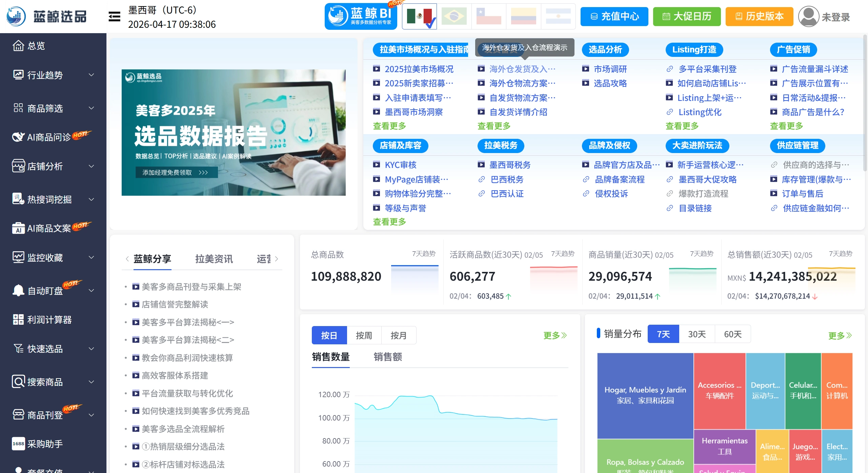Screen dimensions: 868x473
Task: Select the Chile flag site
Action: tap(489, 16)
